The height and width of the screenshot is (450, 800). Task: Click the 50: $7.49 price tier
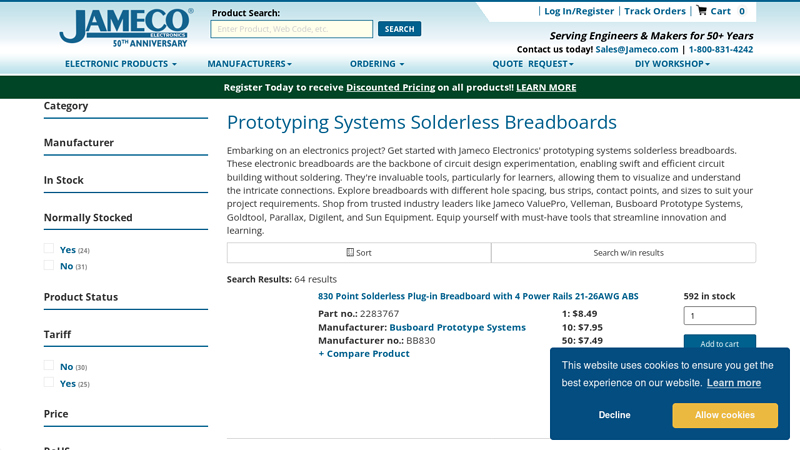pos(582,340)
